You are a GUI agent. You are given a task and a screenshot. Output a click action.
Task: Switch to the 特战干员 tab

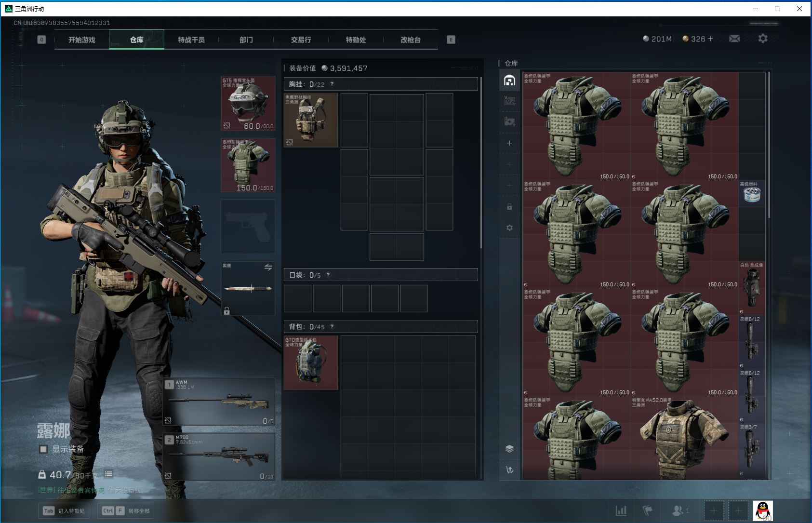[x=191, y=40]
